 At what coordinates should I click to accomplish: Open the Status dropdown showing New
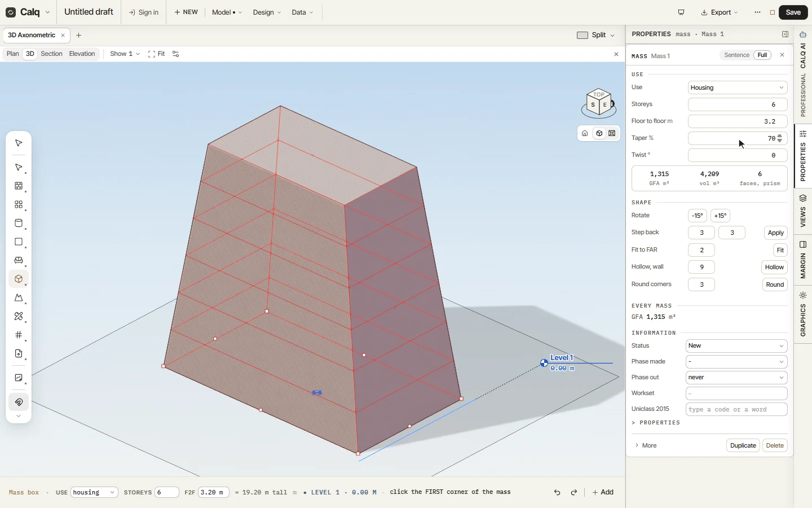pyautogui.click(x=736, y=346)
